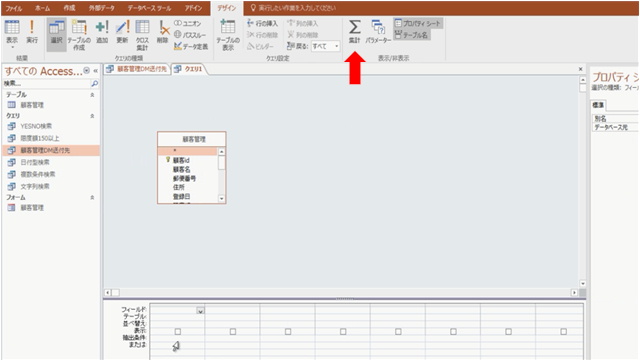Screen dimensions: 640x360
Task: Check 表示 box in third grid column
Action: coord(288,331)
